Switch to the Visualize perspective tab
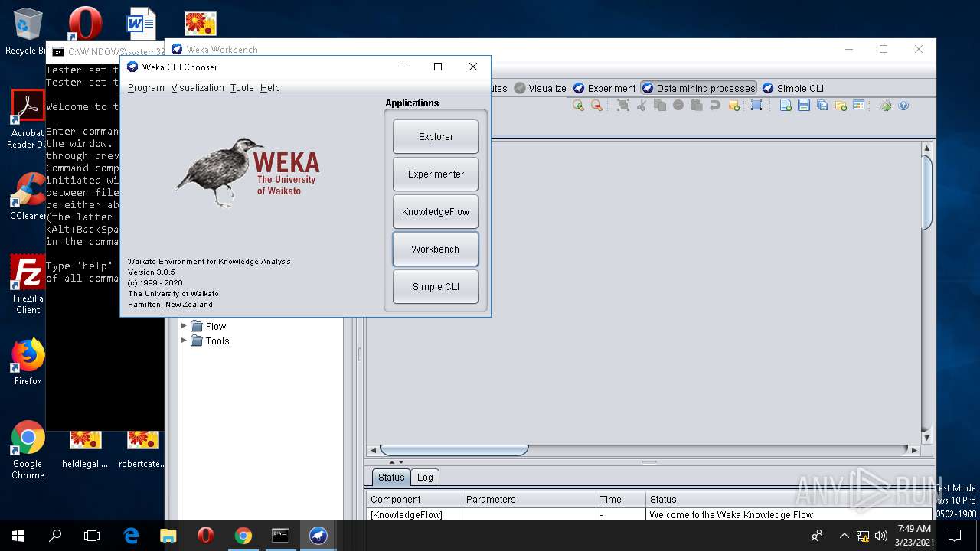Viewport: 980px width, 551px height. tap(541, 88)
